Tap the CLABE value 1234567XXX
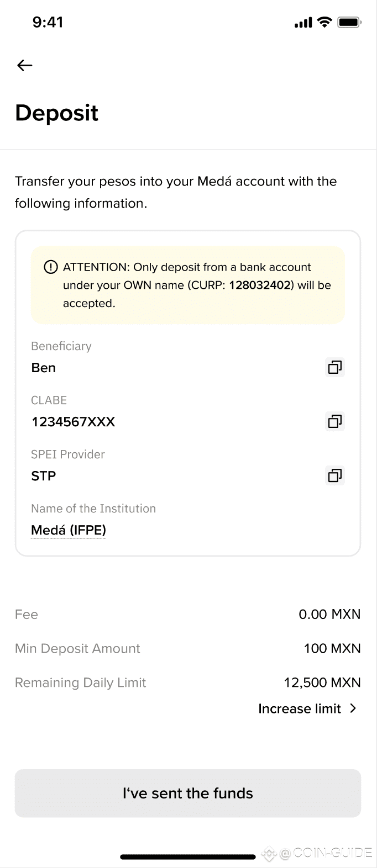Viewport: 377px width, 868px height. 73,422
